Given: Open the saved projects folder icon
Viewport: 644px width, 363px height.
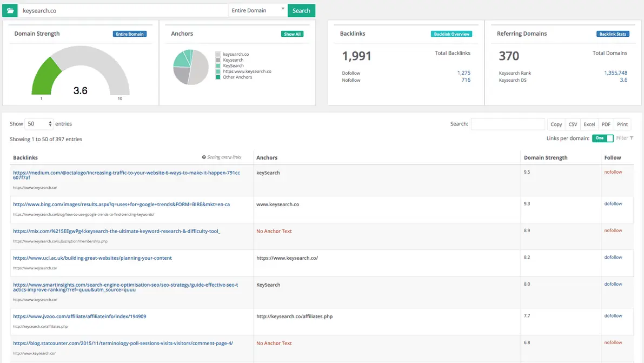Looking at the screenshot, I should tap(10, 10).
